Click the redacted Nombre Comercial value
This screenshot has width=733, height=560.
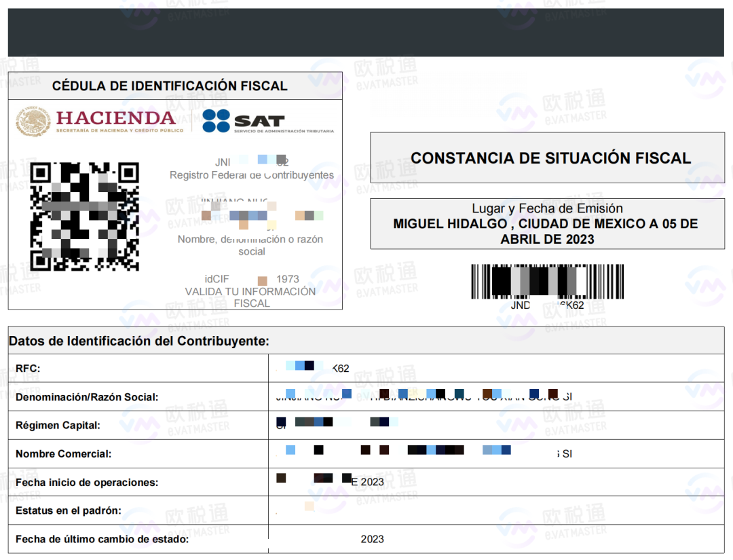(x=424, y=452)
